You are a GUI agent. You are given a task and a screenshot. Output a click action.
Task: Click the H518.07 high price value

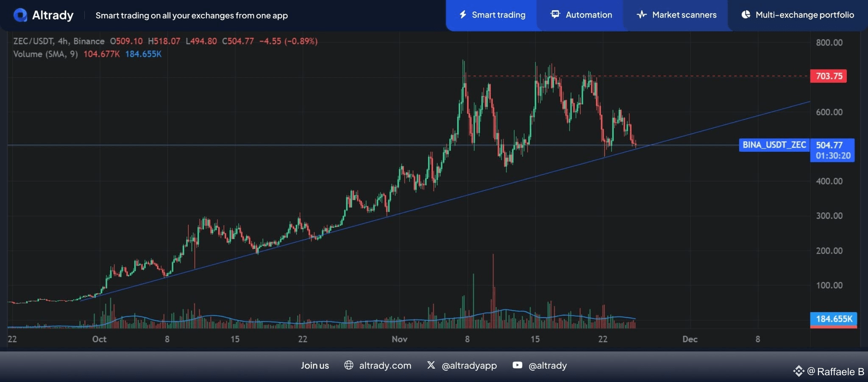[164, 41]
